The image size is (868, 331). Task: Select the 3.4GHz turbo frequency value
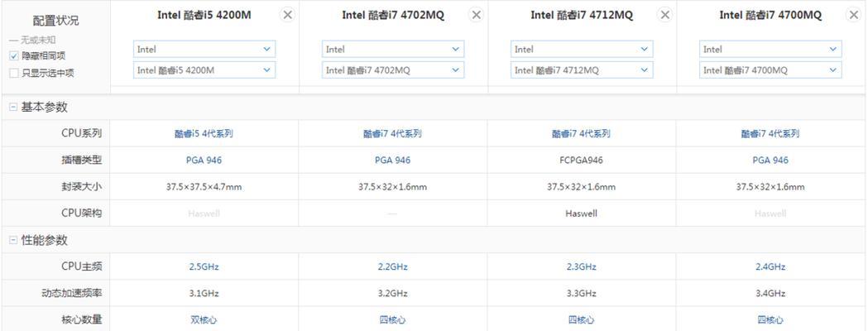pos(770,293)
